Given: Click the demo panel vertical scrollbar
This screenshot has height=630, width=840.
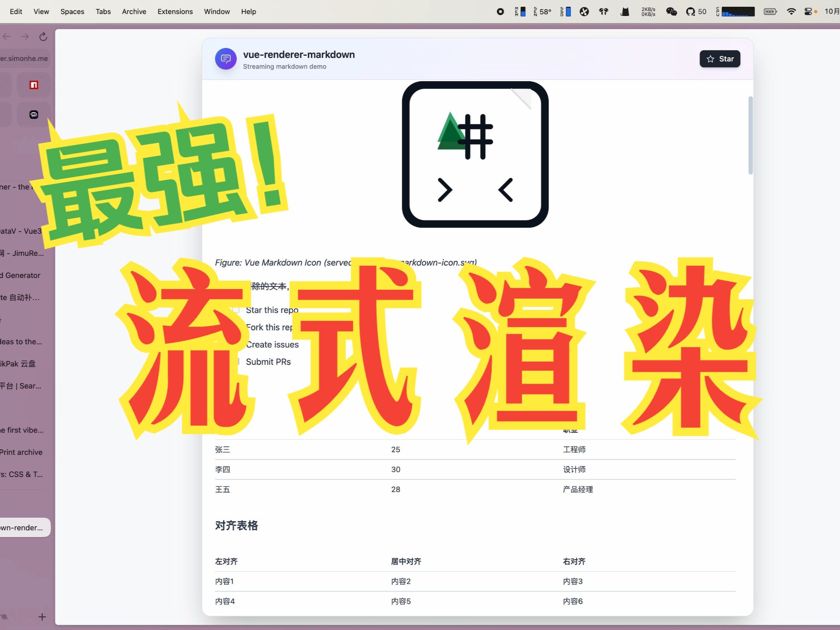Looking at the screenshot, I should 750,135.
